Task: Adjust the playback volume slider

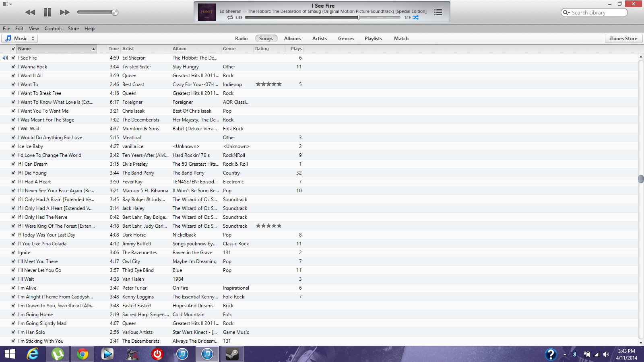Action: (97, 12)
